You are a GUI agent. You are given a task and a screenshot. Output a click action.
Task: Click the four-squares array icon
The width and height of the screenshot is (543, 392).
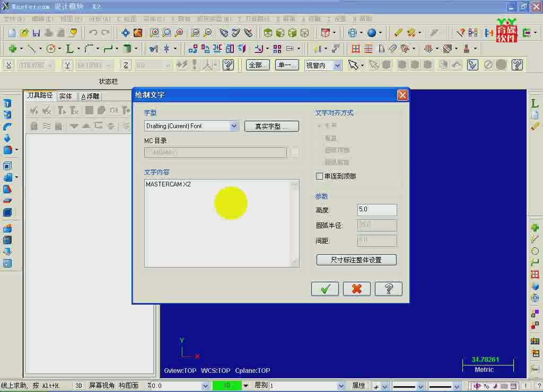point(277,49)
